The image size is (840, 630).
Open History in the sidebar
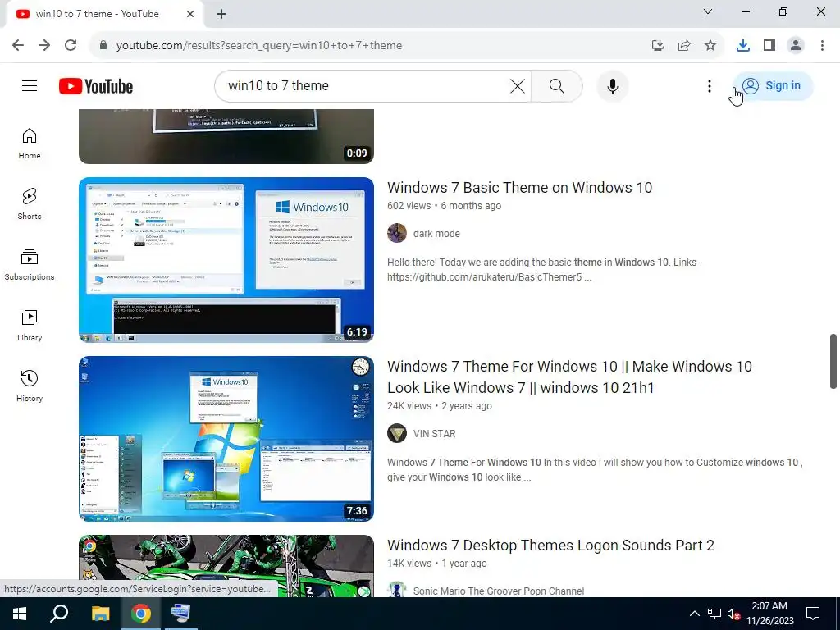click(x=30, y=386)
